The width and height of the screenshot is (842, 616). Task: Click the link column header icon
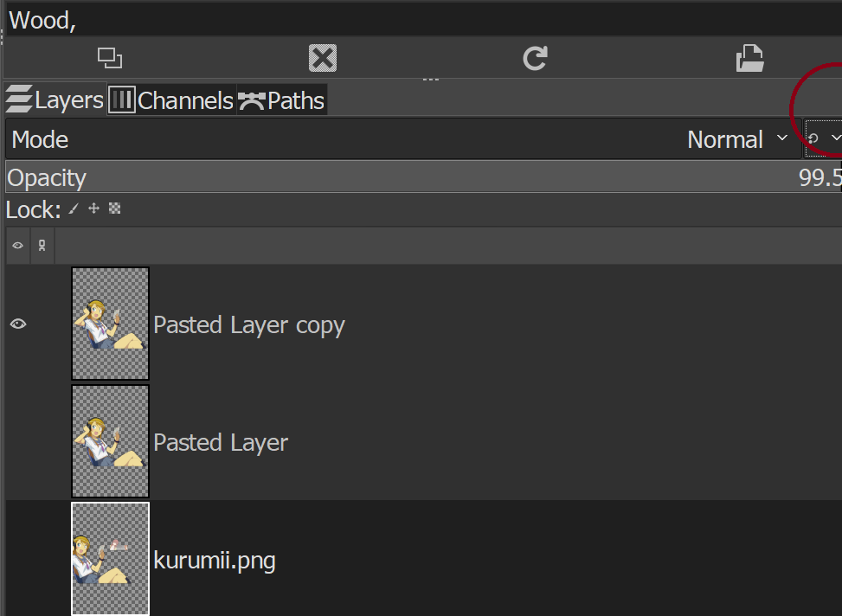[42, 246]
